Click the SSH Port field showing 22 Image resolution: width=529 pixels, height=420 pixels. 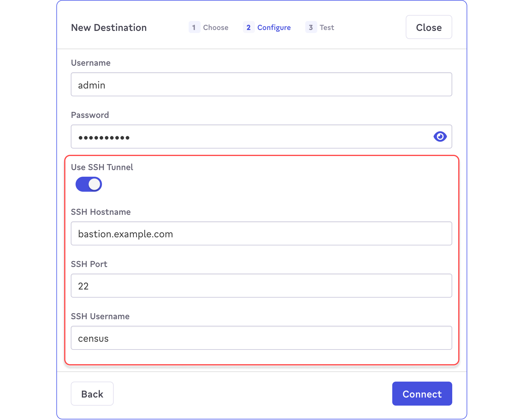[x=261, y=286]
